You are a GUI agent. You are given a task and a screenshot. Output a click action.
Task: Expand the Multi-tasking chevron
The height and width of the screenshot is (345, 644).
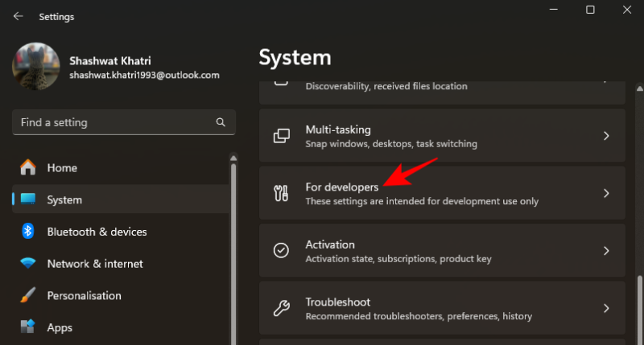(606, 136)
